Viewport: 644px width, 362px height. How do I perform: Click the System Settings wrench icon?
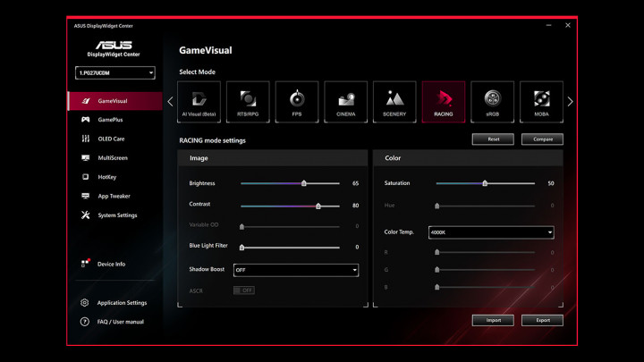(86, 215)
